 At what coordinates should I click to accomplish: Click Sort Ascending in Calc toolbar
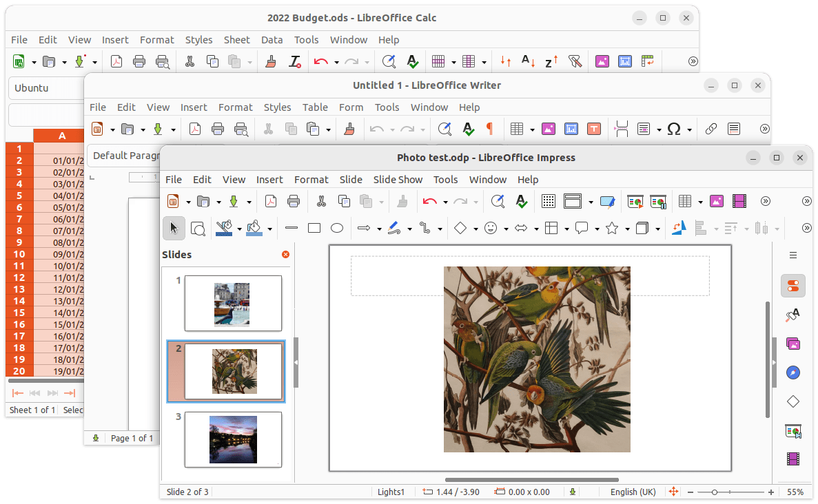[528, 61]
